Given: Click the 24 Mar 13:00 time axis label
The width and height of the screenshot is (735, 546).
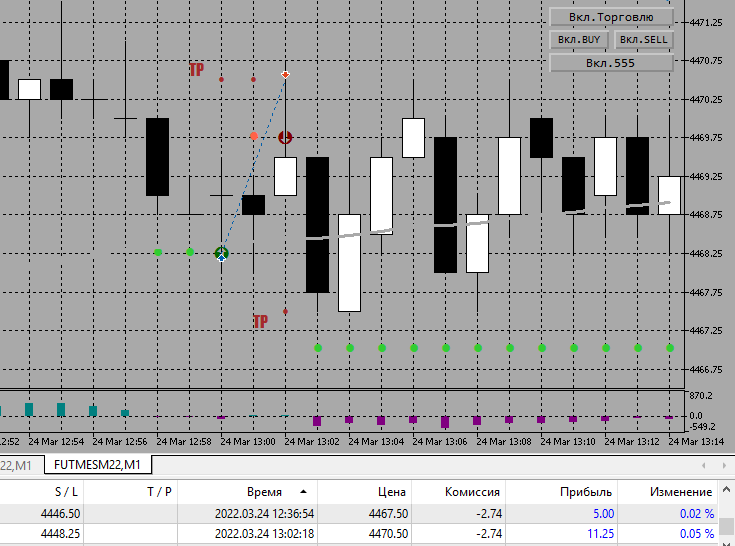Looking at the screenshot, I should point(248,441).
